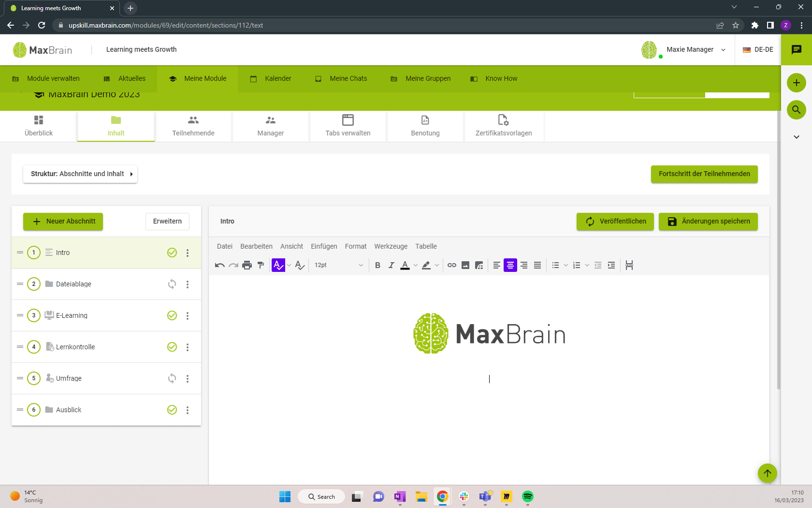
Task: Open the 12pt font size dropdown
Action: (338, 265)
